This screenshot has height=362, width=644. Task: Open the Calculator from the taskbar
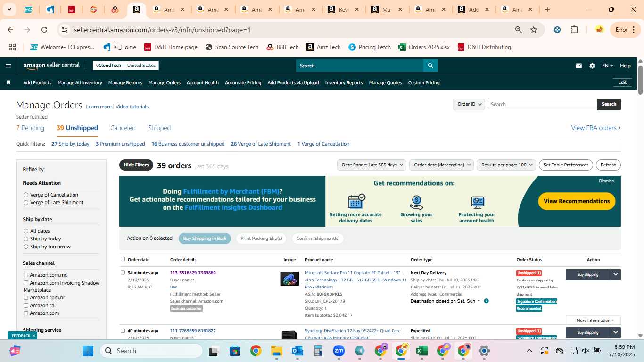pyautogui.click(x=318, y=351)
